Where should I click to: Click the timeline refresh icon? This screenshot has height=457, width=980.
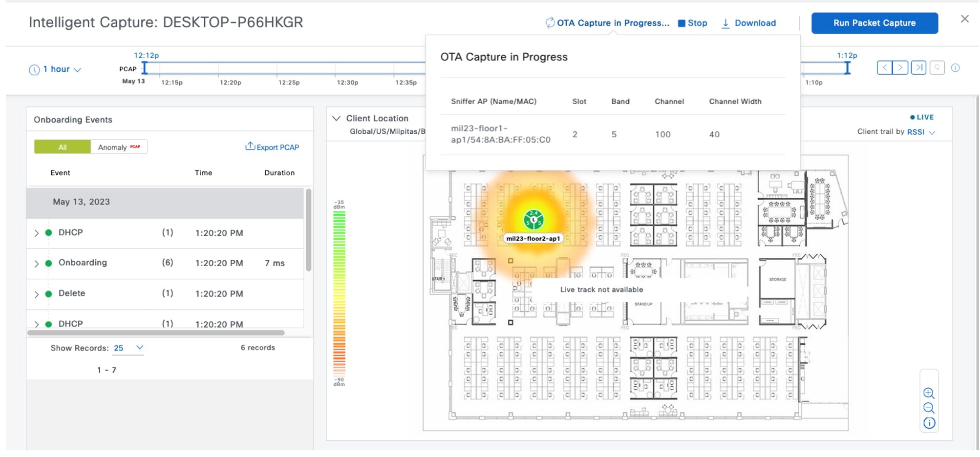tap(937, 68)
